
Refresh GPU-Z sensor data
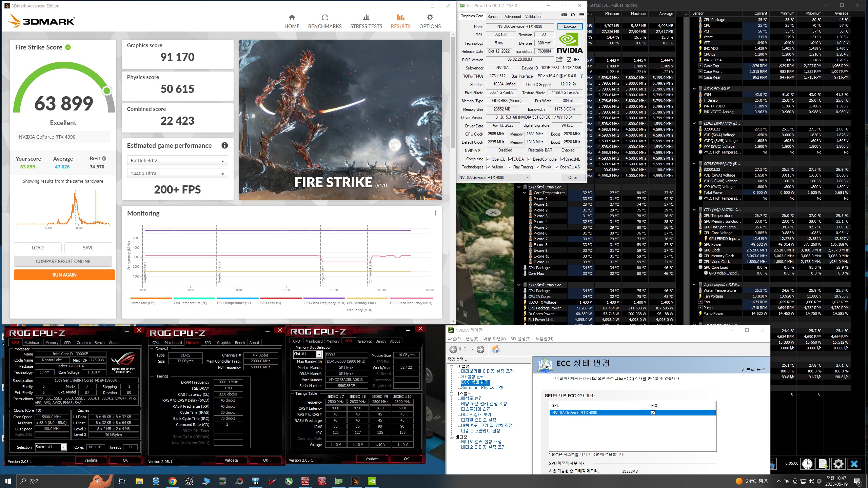(573, 15)
